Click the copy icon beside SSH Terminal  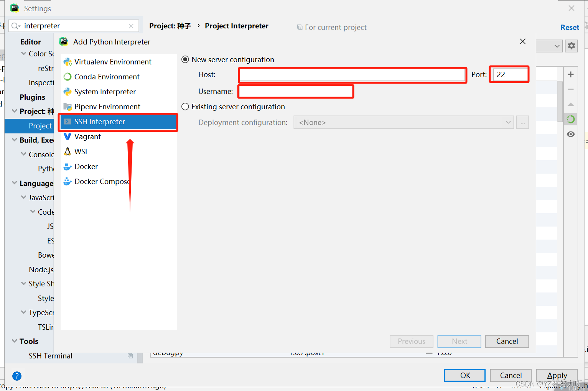point(130,356)
